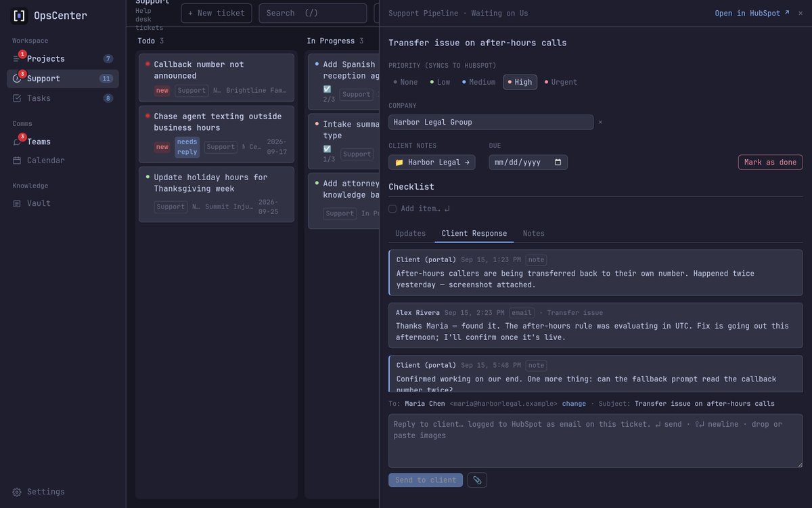The width and height of the screenshot is (812, 508).
Task: Click the 2026-09-25 due date
Action: coord(268,207)
